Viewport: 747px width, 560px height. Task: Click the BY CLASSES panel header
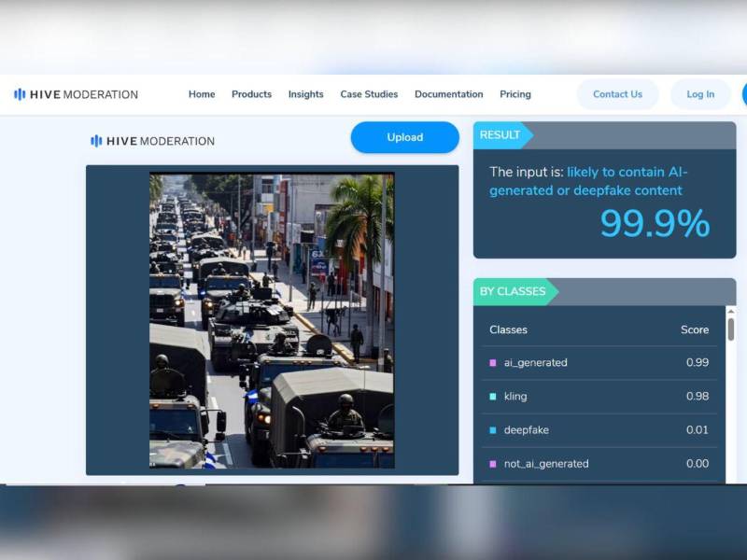(x=513, y=291)
